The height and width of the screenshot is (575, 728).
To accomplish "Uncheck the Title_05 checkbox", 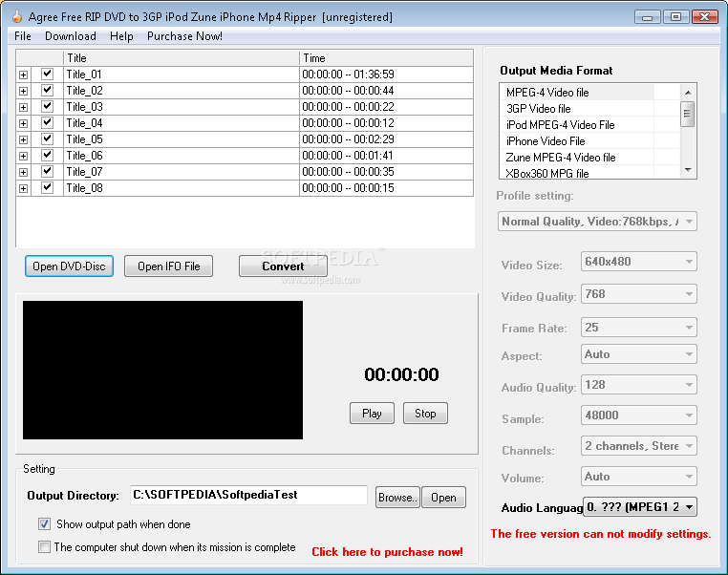I will pos(47,138).
